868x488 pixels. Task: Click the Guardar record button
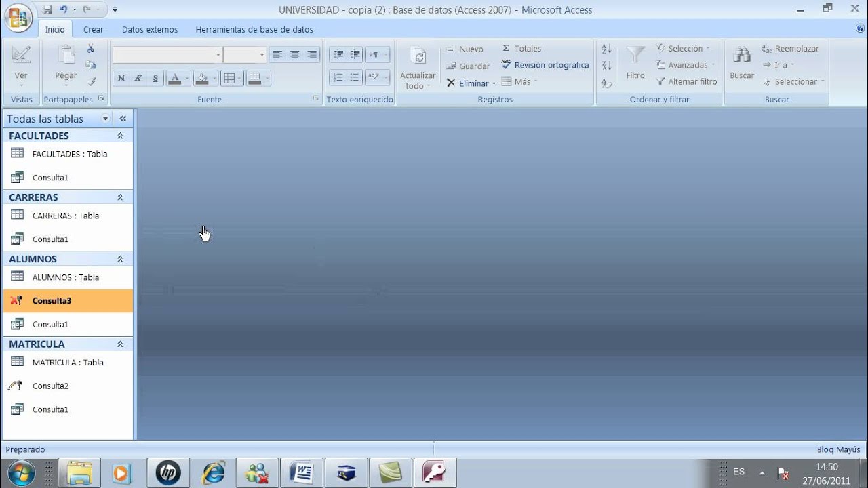468,66
